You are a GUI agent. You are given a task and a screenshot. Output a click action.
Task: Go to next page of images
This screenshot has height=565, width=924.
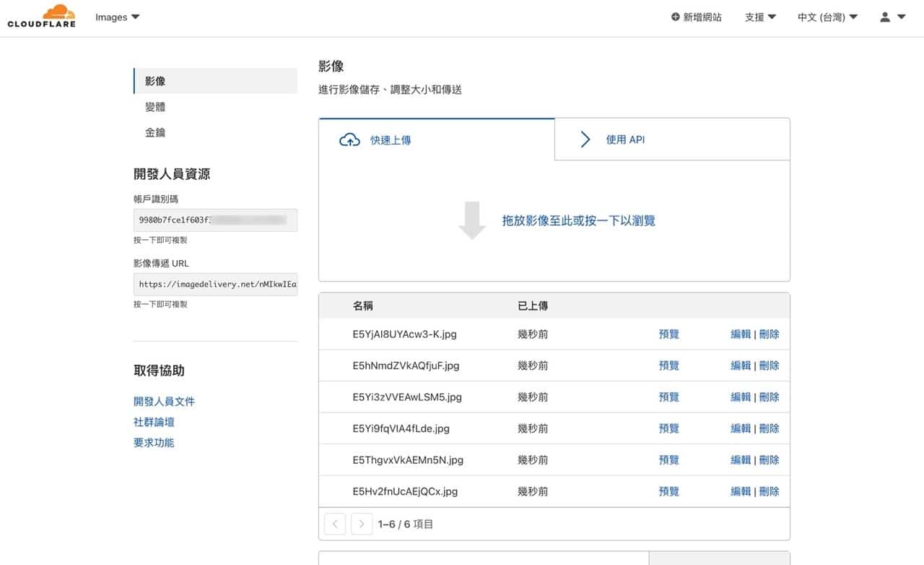362,524
